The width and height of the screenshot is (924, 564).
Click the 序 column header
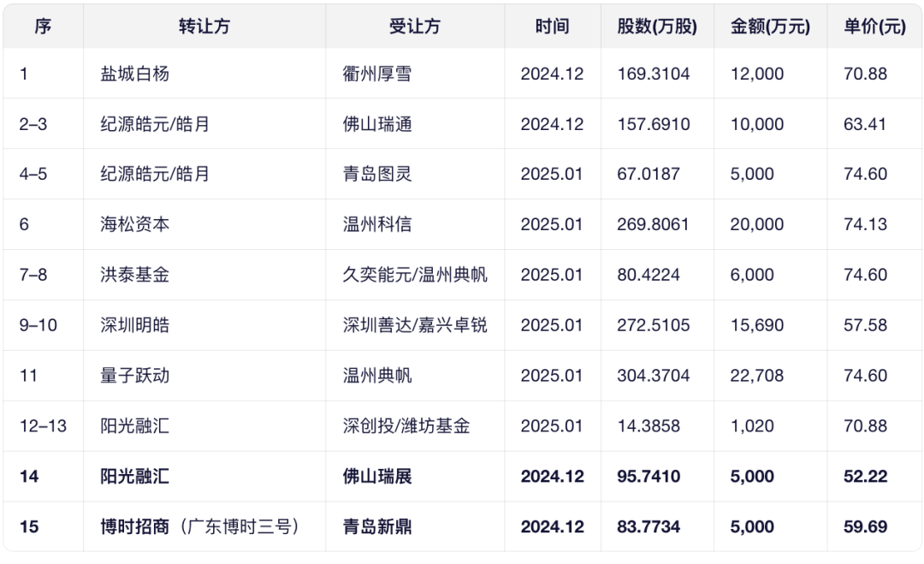(x=43, y=27)
